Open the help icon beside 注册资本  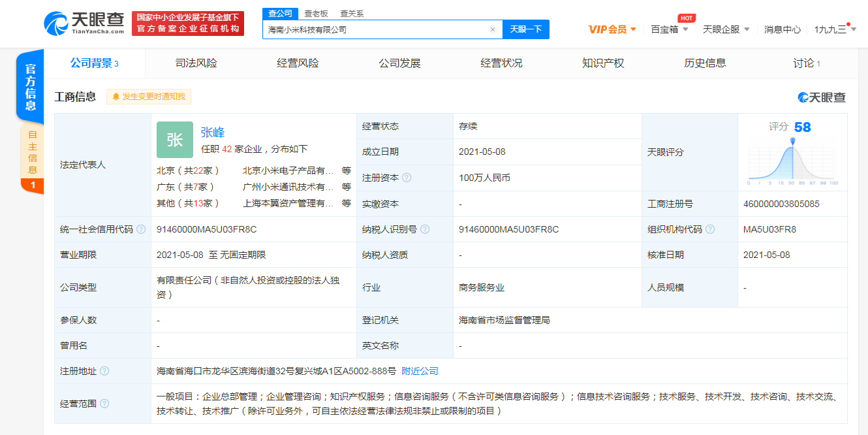[x=408, y=177]
